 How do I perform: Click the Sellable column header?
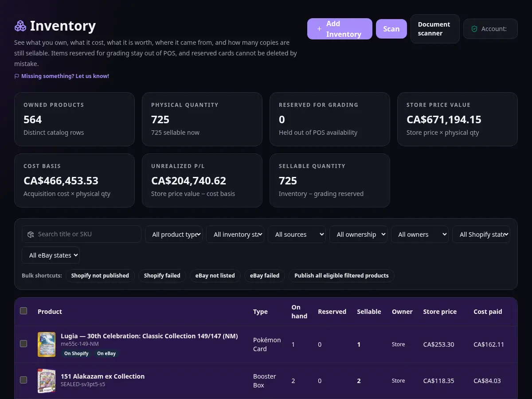point(369,312)
